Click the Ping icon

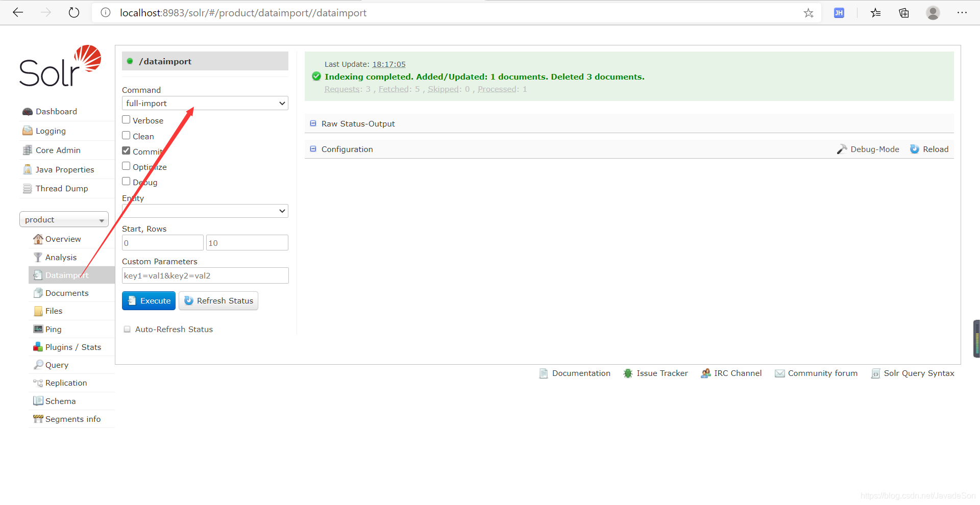(x=38, y=329)
